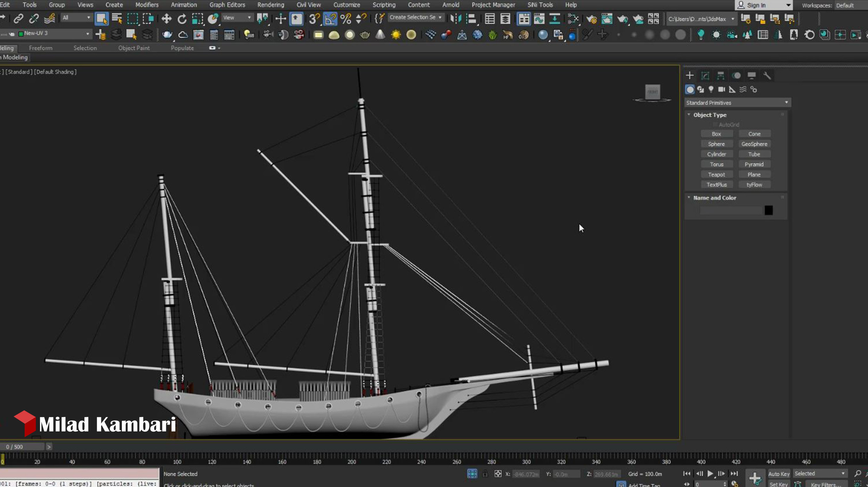Screen dimensions: 868x487
Task: Toggle absolute transform type-in mode
Action: [498, 474]
